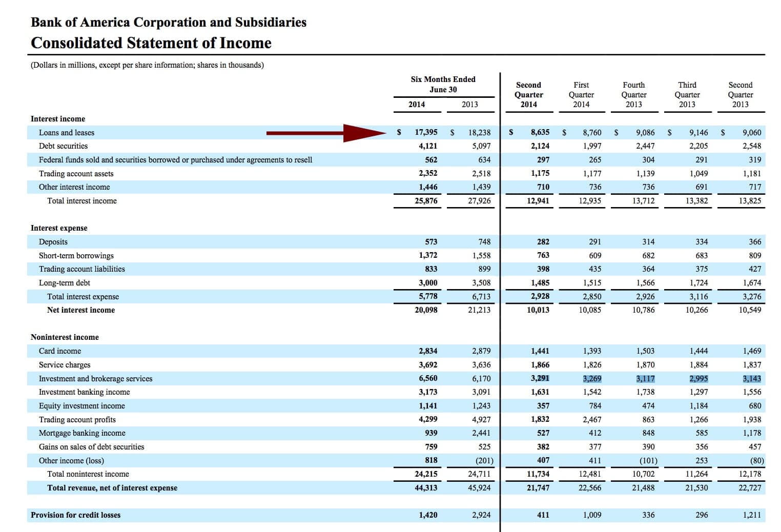This screenshot has height=532, width=781.
Task: Click the highlighted brokerage services value 2,995
Action: pyautogui.click(x=698, y=379)
